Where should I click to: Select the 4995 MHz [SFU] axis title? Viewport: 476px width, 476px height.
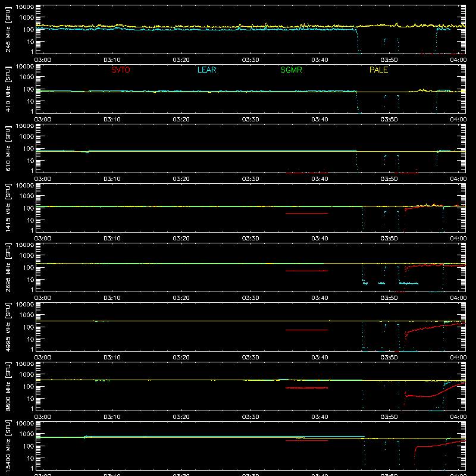click(8, 327)
